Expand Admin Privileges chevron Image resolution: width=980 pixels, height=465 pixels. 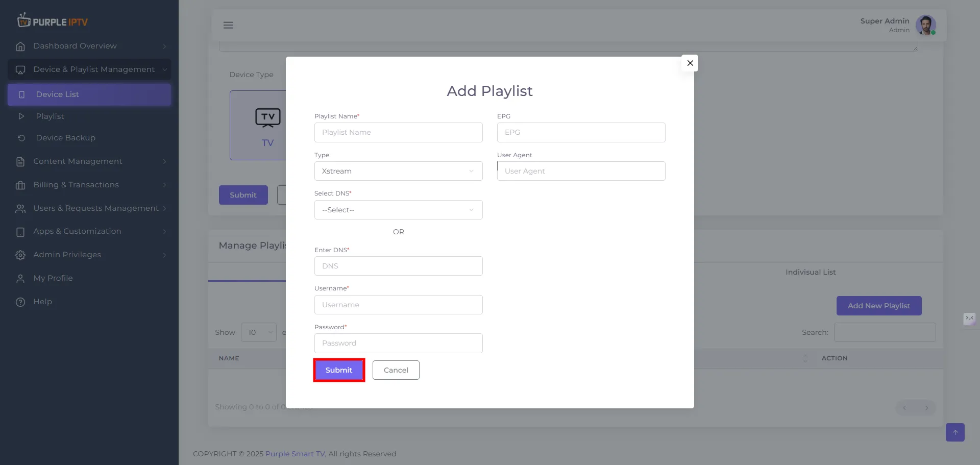coord(164,255)
